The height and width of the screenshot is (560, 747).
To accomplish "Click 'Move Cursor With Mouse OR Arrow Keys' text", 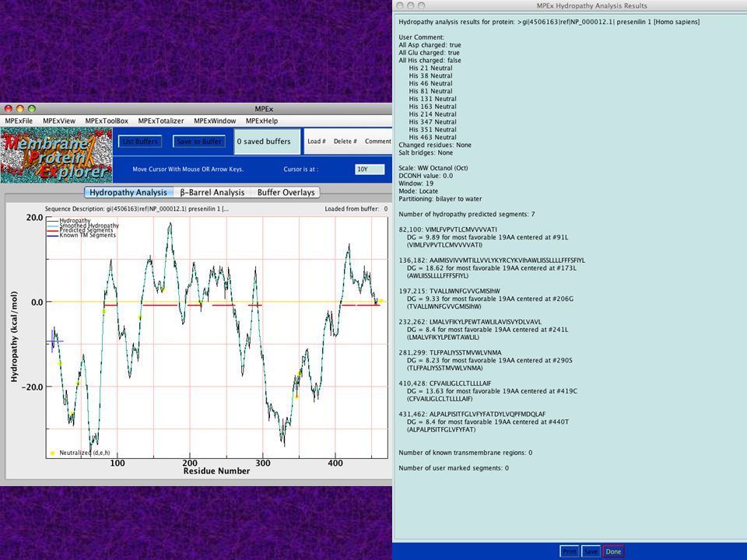I will click(x=188, y=169).
